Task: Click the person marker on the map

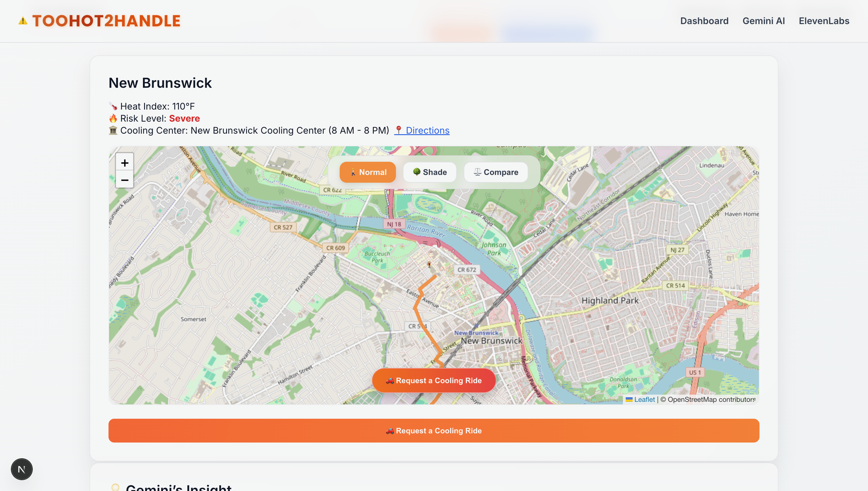Action: pyautogui.click(x=429, y=264)
